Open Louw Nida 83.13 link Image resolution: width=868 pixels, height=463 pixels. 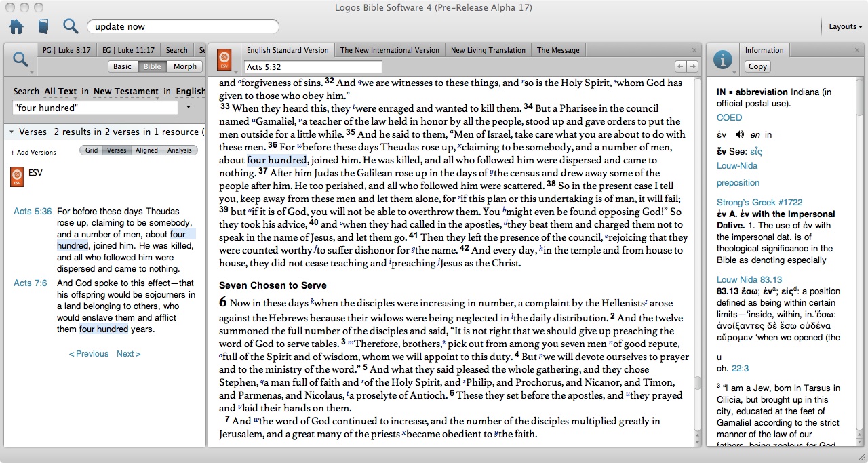(x=749, y=279)
